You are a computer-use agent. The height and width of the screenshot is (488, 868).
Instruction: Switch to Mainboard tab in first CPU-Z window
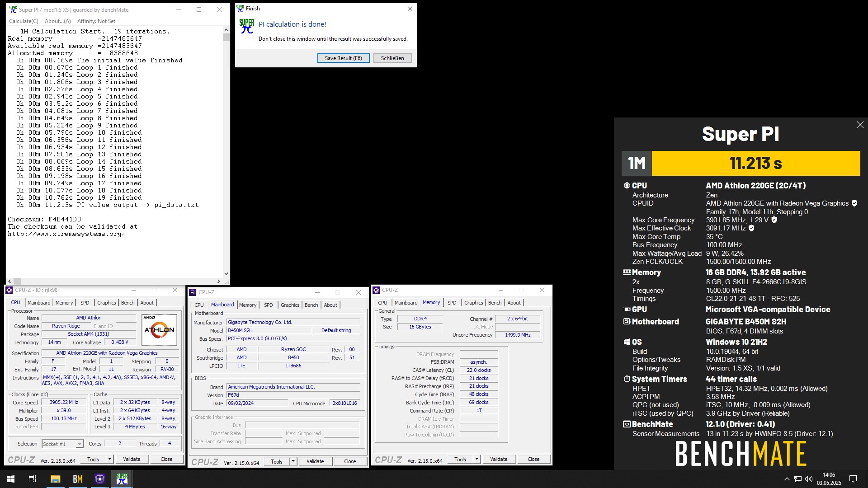39,303
